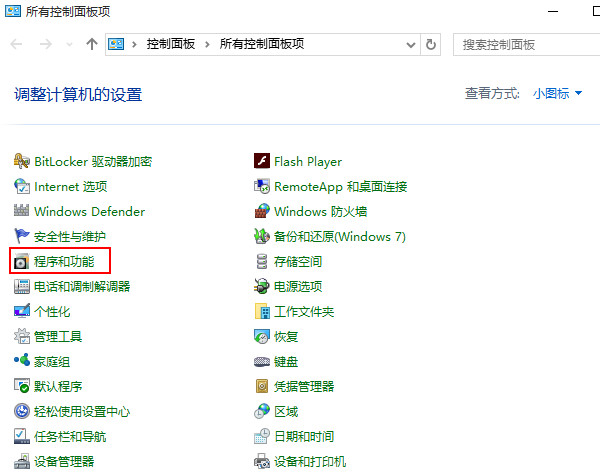Click the 设备和打印机 printer icon
The height and width of the screenshot is (474, 600).
[x=262, y=461]
